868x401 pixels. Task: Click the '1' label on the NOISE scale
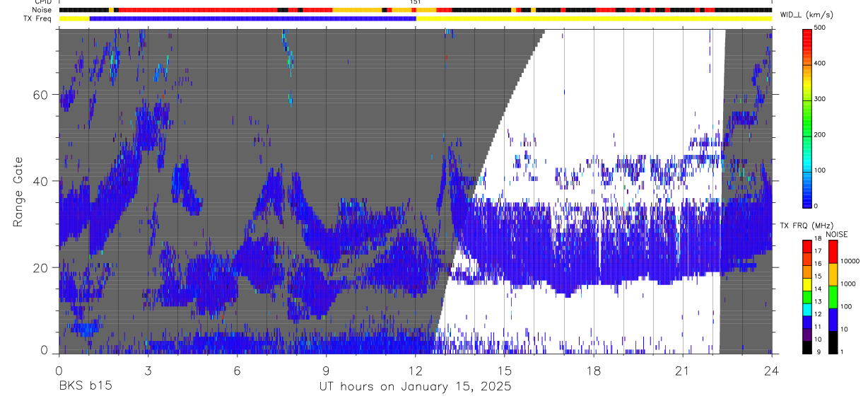[x=842, y=353]
